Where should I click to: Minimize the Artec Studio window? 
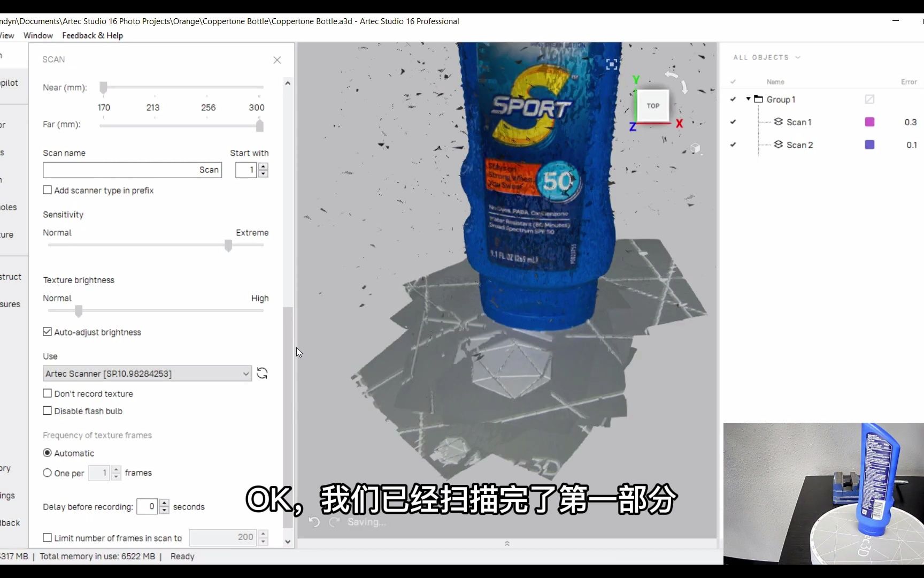(x=896, y=21)
